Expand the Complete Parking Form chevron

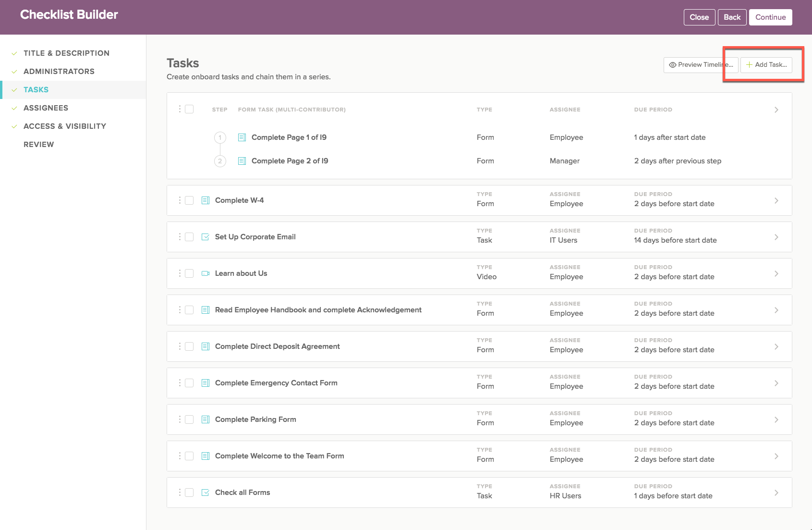click(x=776, y=419)
